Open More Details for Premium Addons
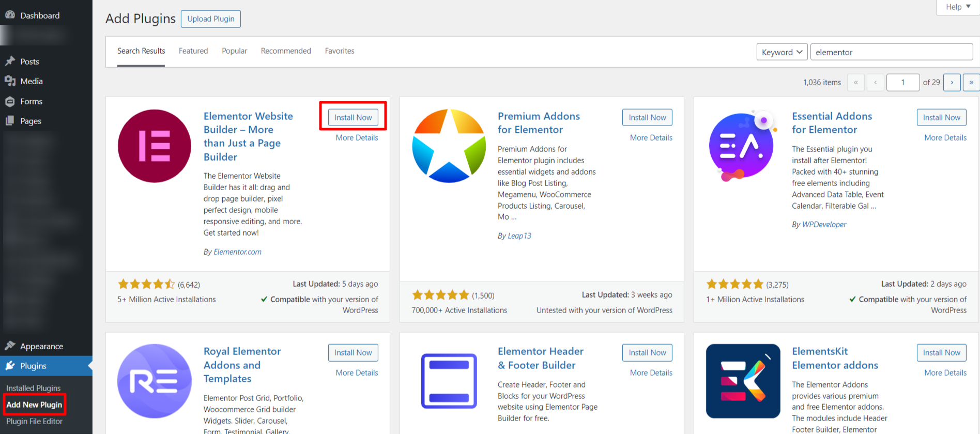Screen dimensions: 980x434 (651, 137)
